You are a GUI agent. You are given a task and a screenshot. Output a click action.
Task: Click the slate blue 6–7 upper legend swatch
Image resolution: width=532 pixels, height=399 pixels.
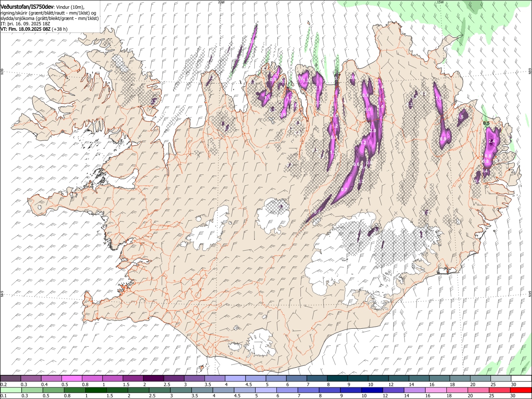point(297,379)
